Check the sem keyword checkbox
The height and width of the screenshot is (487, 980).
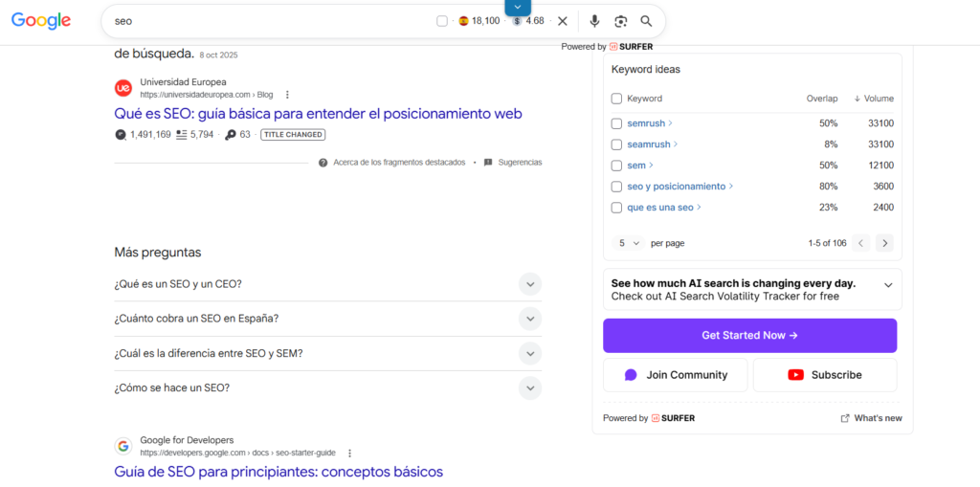[x=616, y=166]
